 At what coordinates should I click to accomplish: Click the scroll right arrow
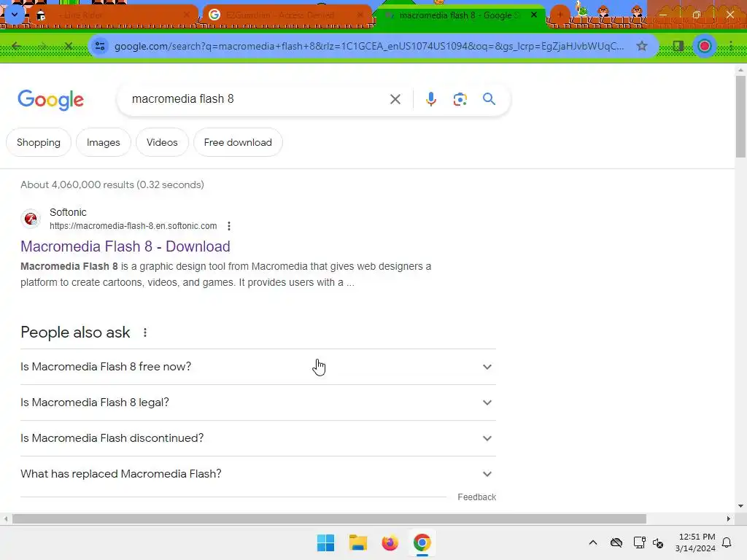[729, 518]
